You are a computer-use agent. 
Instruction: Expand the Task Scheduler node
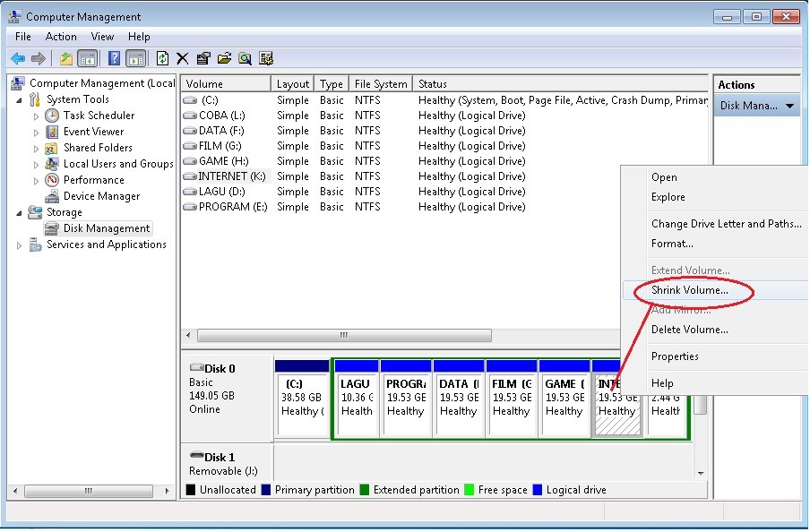coord(36,116)
